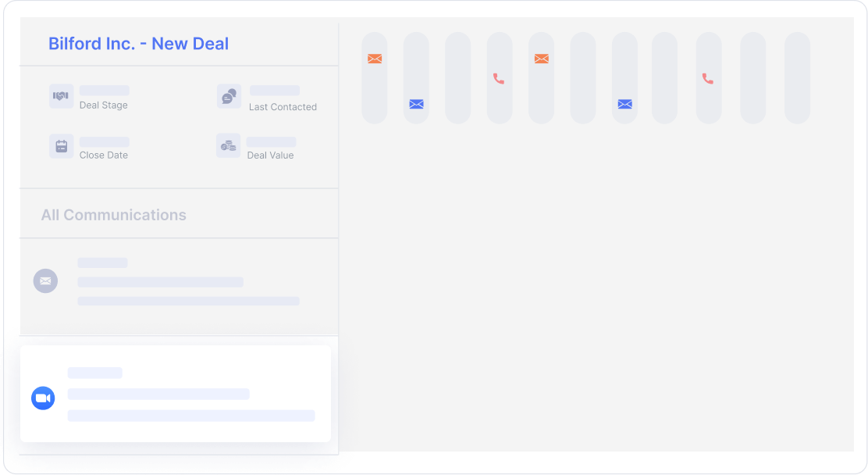868x475 pixels.
Task: Click the Deal Value coins icon
Action: tap(228, 146)
